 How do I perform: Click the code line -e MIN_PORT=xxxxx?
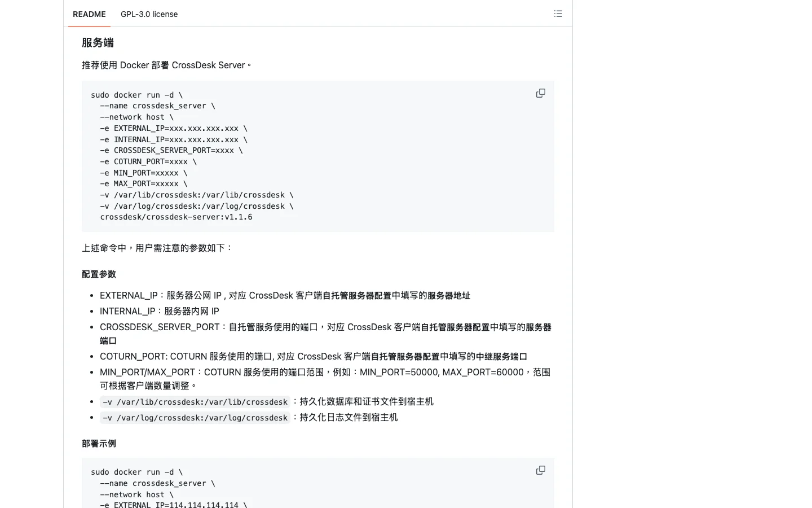click(x=144, y=173)
